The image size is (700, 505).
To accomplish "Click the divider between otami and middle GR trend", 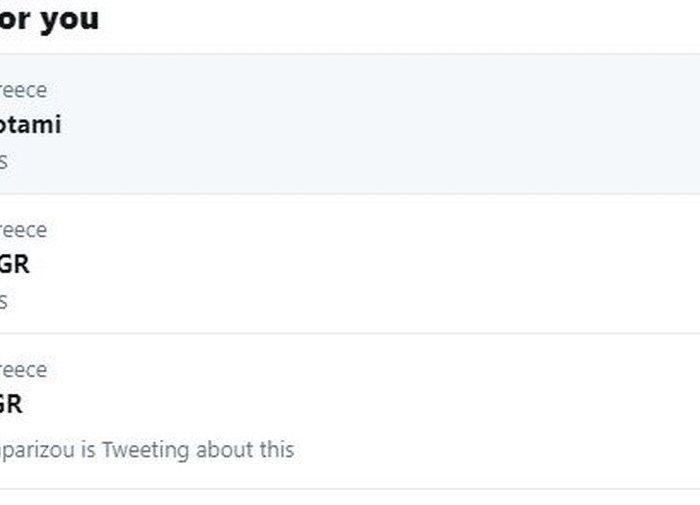I will click(350, 194).
